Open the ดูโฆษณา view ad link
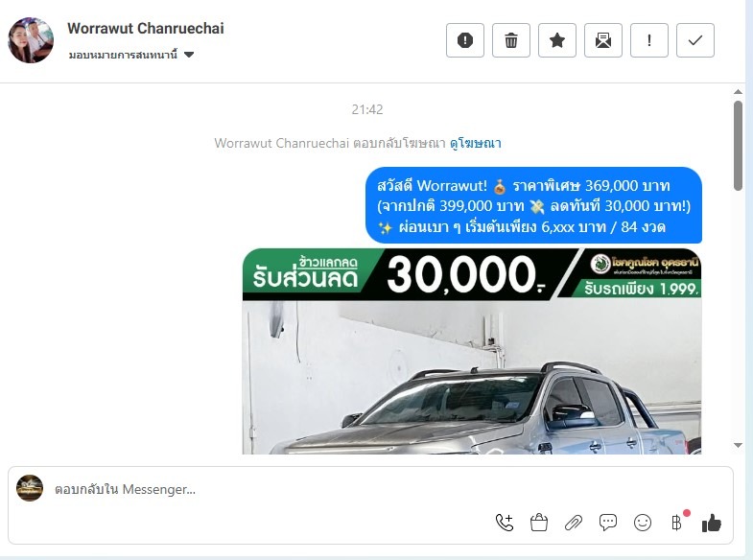This screenshot has height=560, width=753. (476, 143)
